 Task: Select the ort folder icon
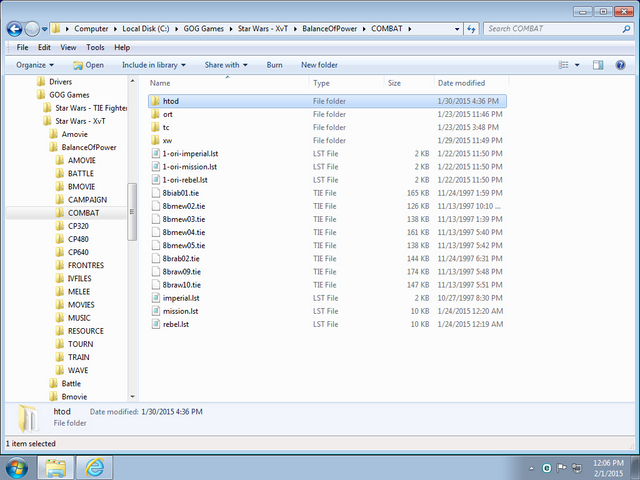[x=155, y=114]
